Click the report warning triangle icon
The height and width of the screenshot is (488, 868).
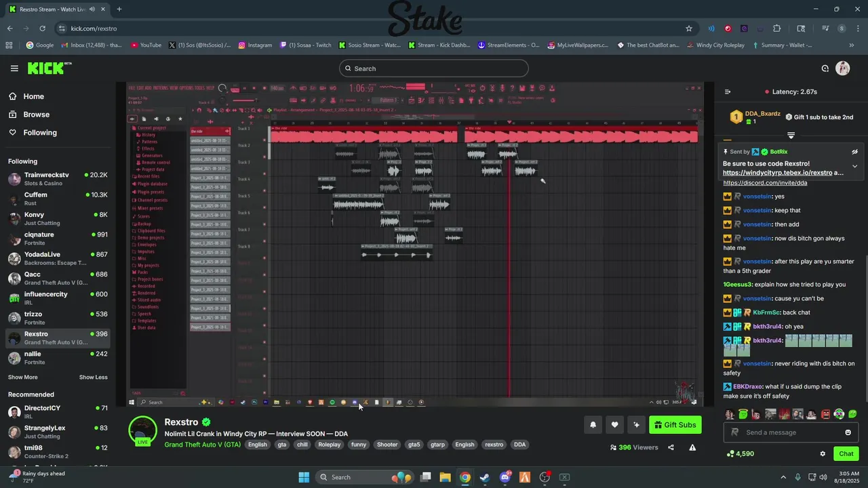(692, 447)
